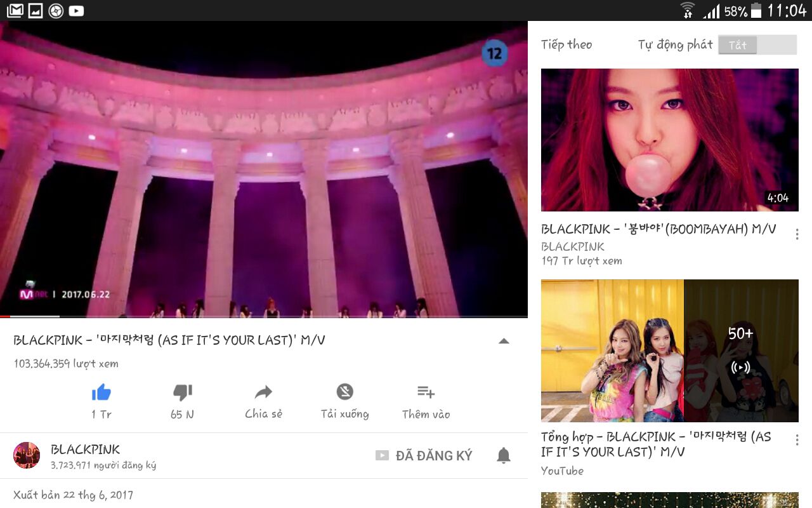Tap the notification bell for BLACKPINK channel

pyautogui.click(x=504, y=455)
